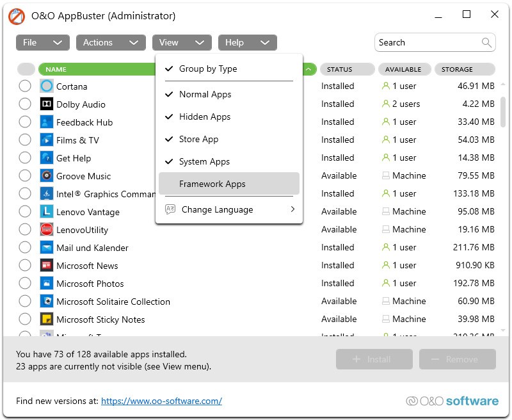Toggle System Apps visibility
The height and width of the screenshot is (420, 512).
pos(229,161)
